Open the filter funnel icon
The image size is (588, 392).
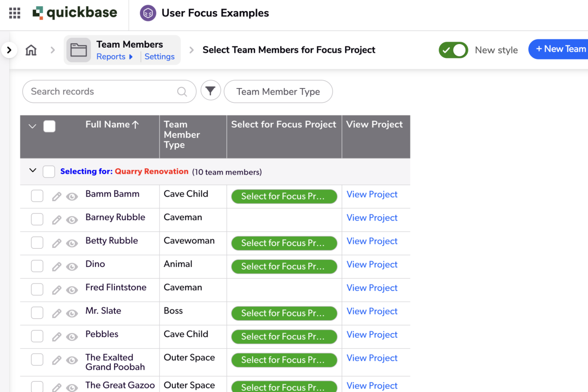211,91
